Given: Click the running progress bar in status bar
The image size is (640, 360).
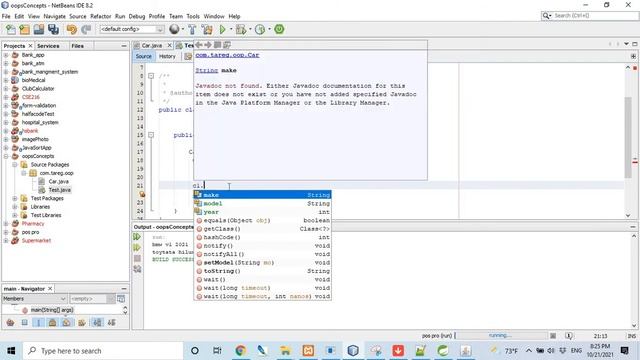Looking at the screenshot, I should point(500,336).
